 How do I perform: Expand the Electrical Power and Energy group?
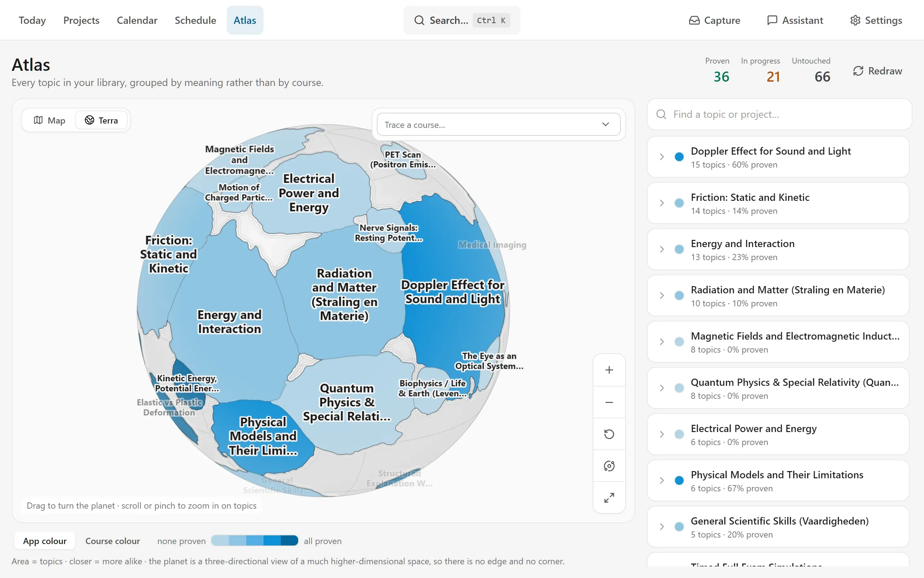click(x=662, y=434)
